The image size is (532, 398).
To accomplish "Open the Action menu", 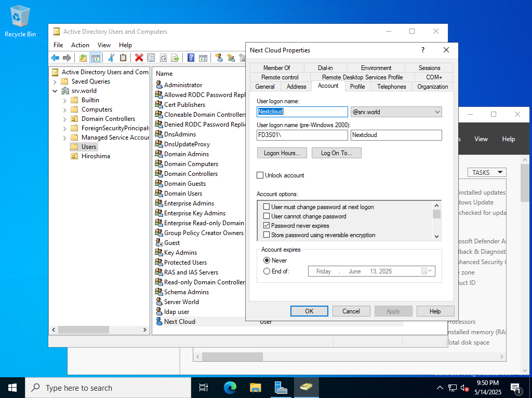I will [80, 45].
